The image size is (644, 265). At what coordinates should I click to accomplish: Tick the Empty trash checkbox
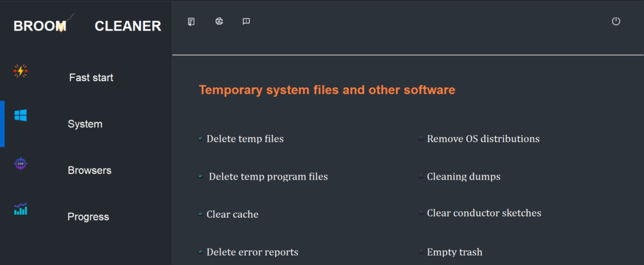421,252
